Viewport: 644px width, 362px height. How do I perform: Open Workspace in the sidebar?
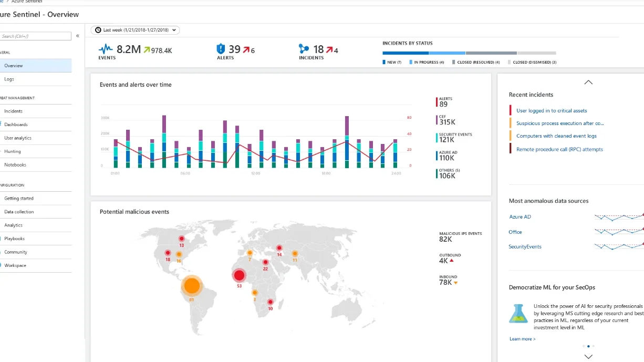[36, 265]
